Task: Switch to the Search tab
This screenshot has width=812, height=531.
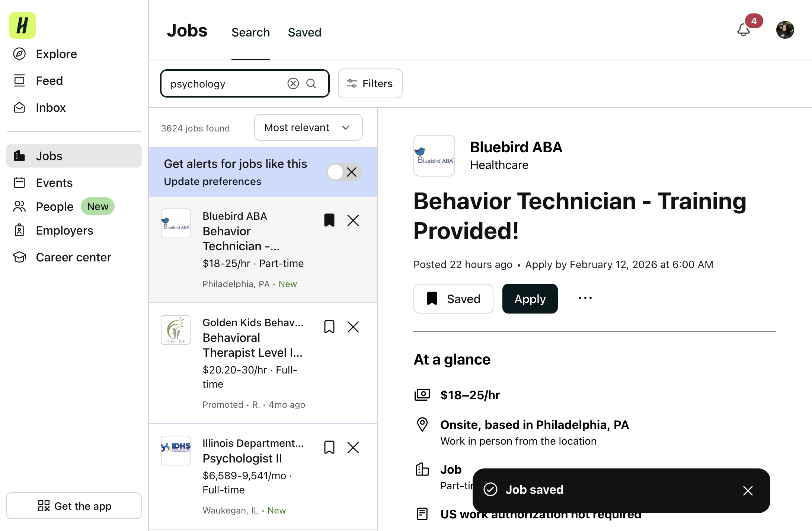Action: pyautogui.click(x=250, y=32)
